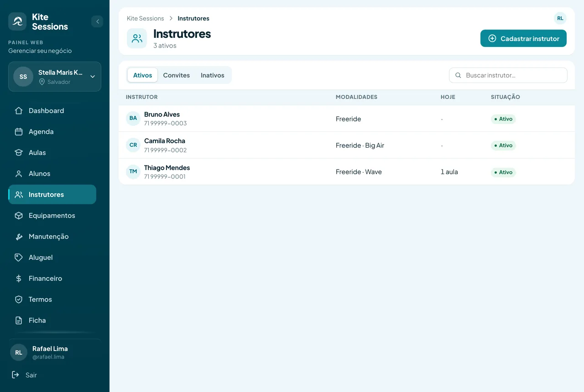Click the graduation cap icon for Aulas
The image size is (584, 392).
(19, 153)
